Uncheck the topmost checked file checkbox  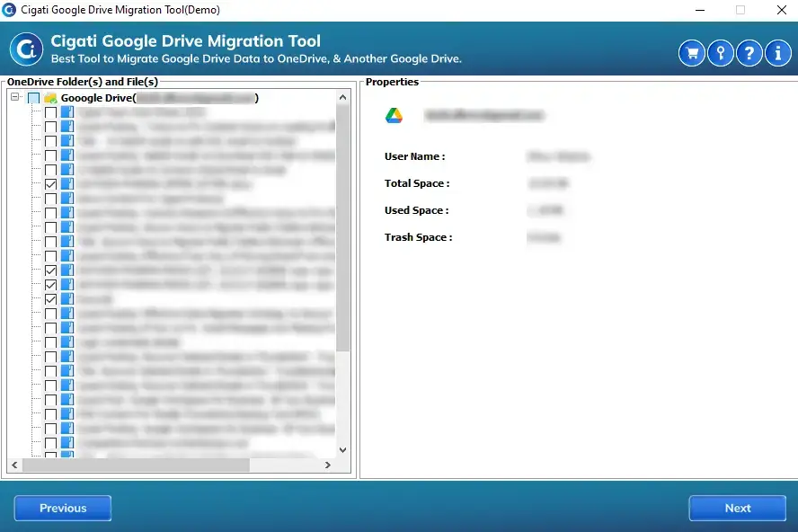coord(50,184)
